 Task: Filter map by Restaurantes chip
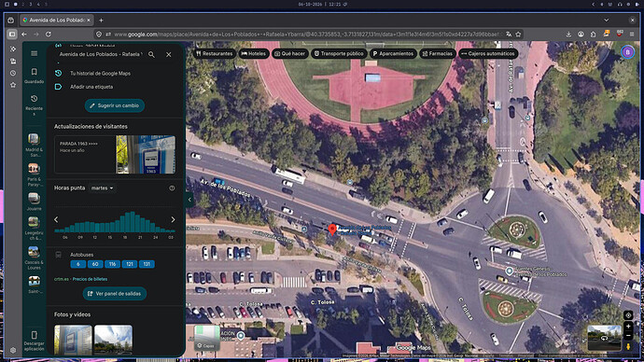coord(215,53)
